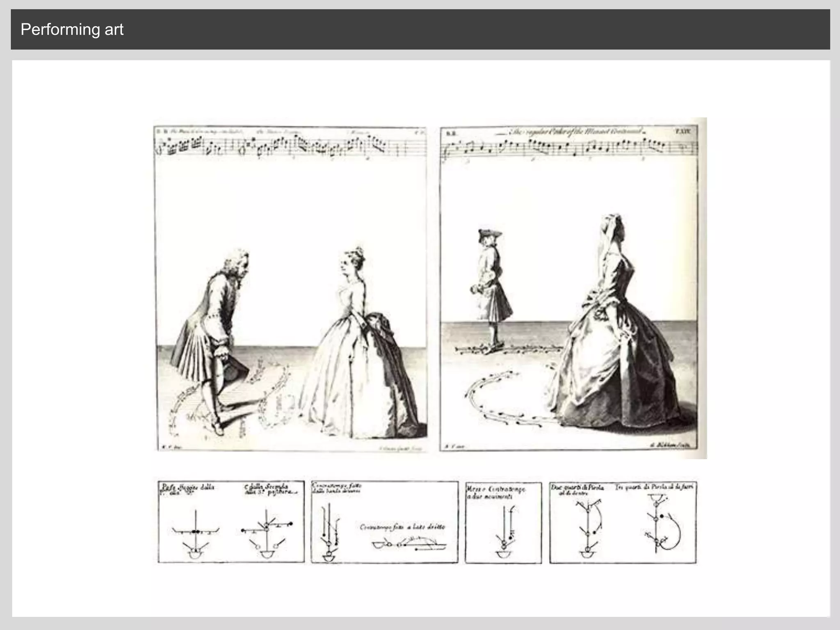
Task: Select the dark header bar
Action: (x=451, y=30)
